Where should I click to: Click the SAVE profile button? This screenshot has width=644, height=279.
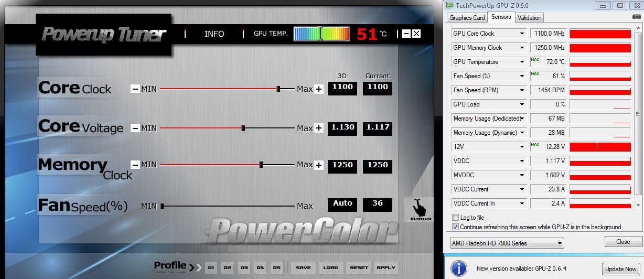point(303,267)
